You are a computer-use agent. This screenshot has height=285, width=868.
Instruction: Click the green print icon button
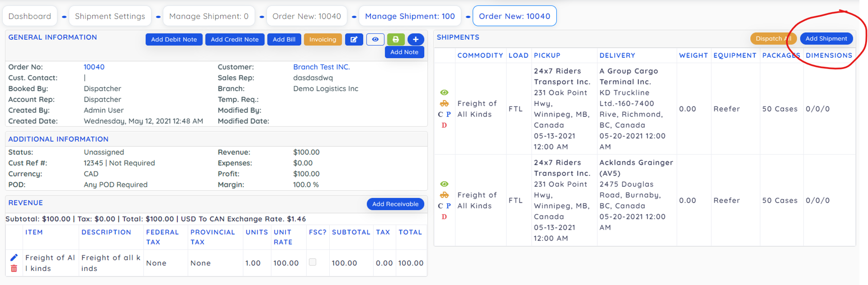pos(395,40)
